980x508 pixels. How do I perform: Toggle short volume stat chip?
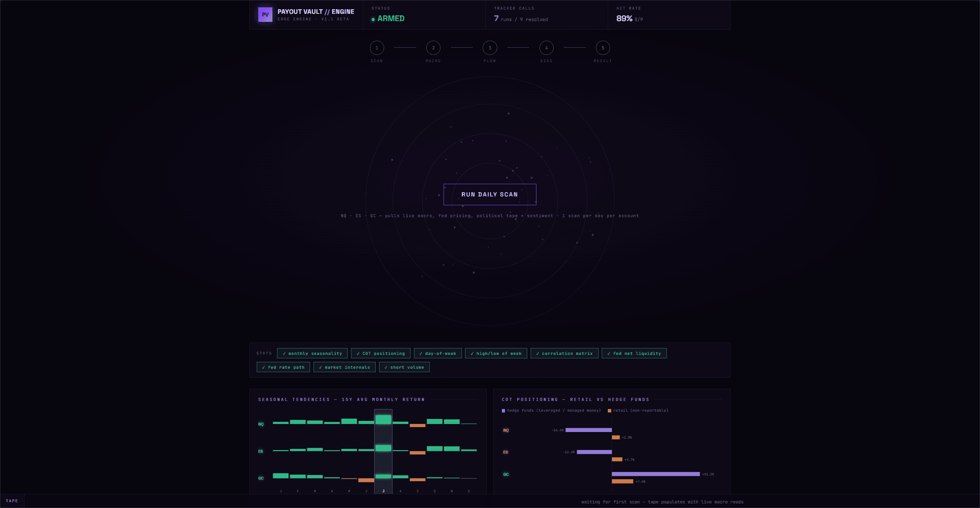tap(404, 367)
